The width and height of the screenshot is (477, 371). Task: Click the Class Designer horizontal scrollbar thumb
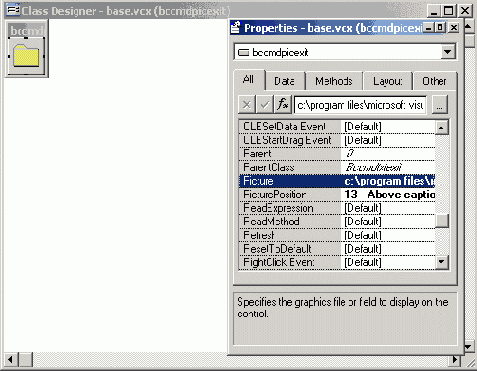coord(25,360)
